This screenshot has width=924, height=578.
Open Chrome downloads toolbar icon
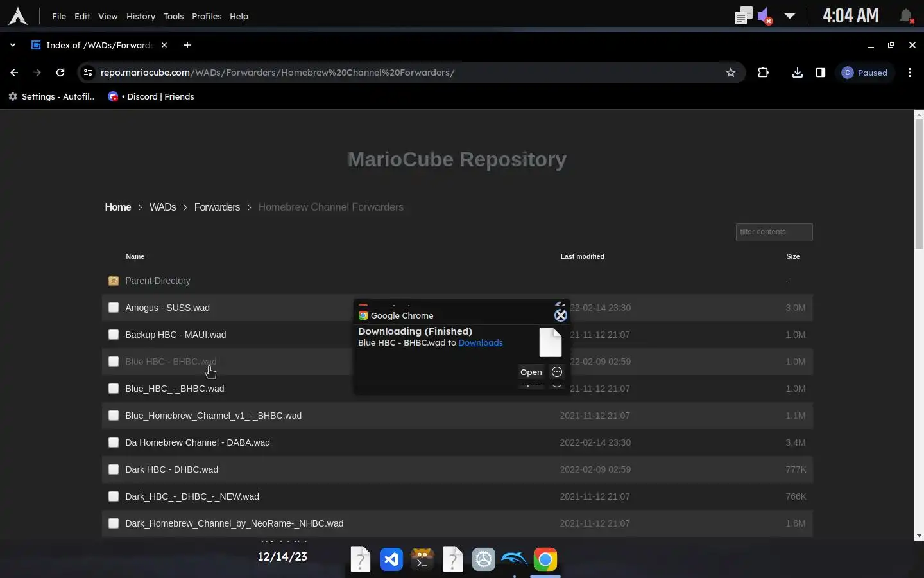798,73
